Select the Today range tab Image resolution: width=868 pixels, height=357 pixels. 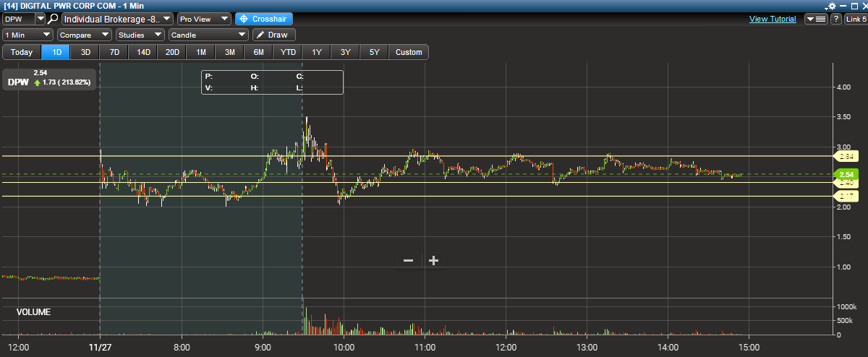(22, 52)
